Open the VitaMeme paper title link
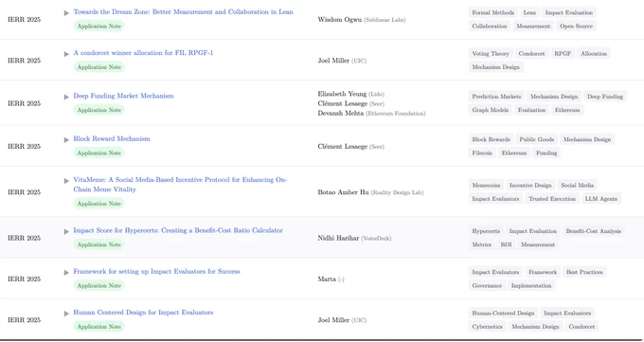 coord(180,185)
